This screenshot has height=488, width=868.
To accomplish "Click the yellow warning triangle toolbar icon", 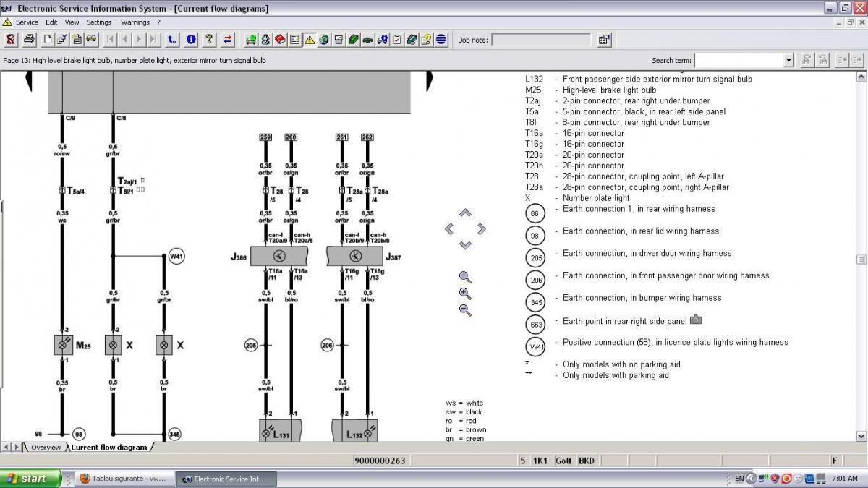I will (309, 40).
